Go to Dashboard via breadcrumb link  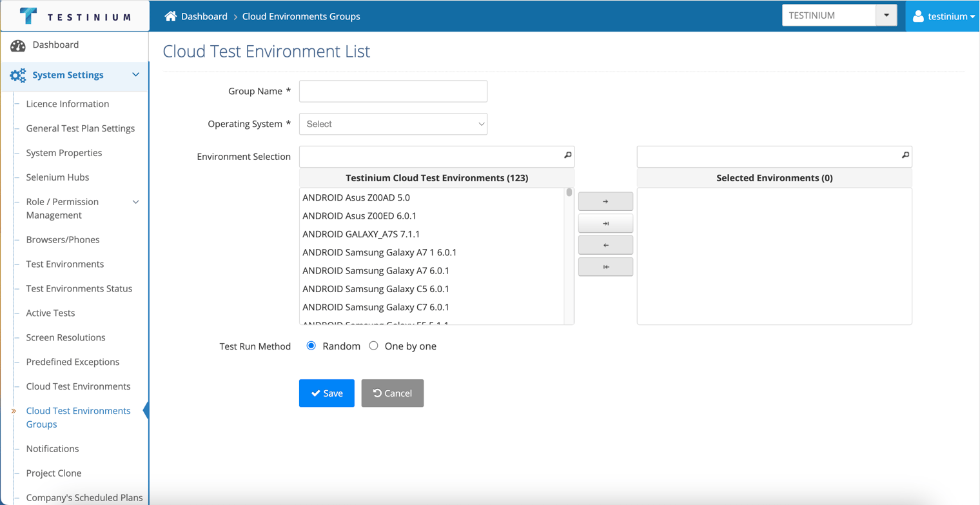[x=204, y=16]
